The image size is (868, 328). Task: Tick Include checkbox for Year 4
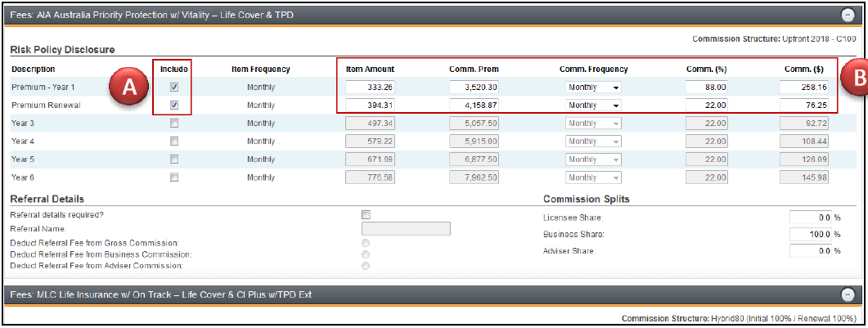[173, 142]
